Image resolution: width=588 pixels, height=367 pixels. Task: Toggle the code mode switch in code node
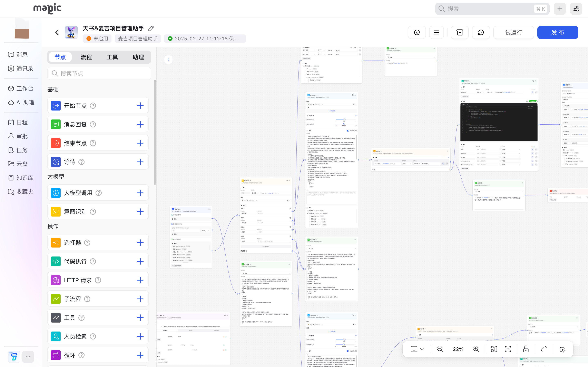533,101
